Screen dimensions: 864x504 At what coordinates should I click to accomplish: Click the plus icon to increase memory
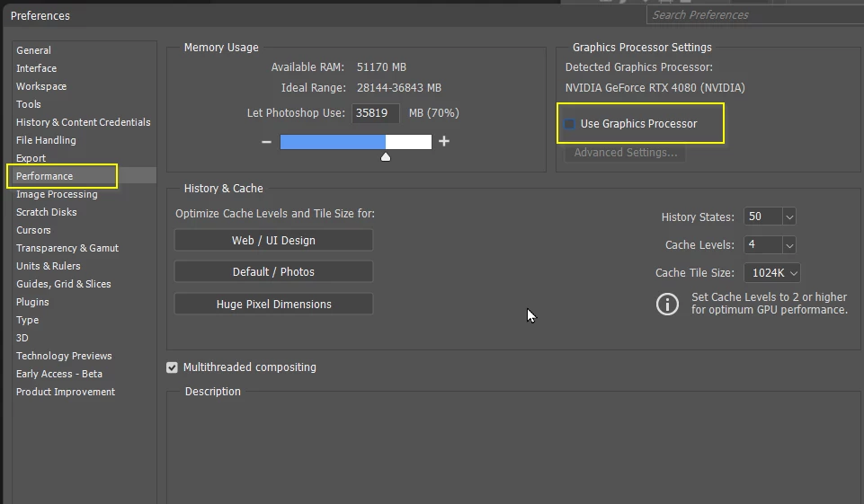point(444,142)
